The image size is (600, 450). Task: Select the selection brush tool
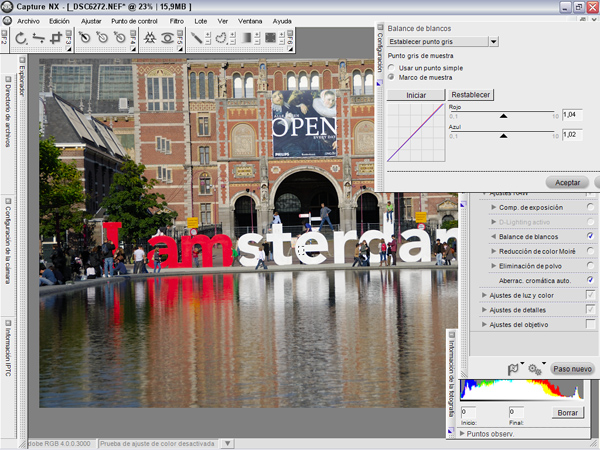[x=196, y=38]
